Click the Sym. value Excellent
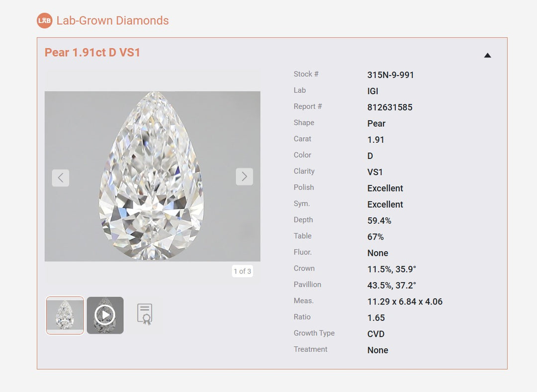Viewport: 537px width, 392px height. coord(385,204)
